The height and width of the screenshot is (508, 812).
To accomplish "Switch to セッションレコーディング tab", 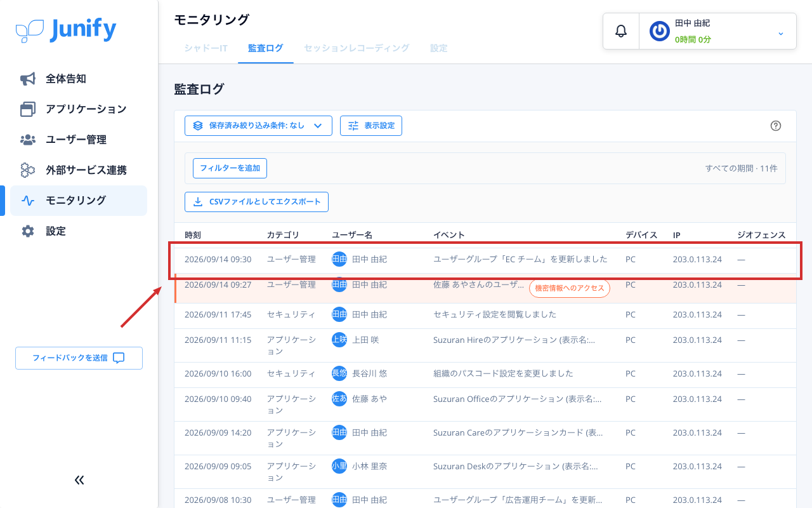I will point(357,48).
